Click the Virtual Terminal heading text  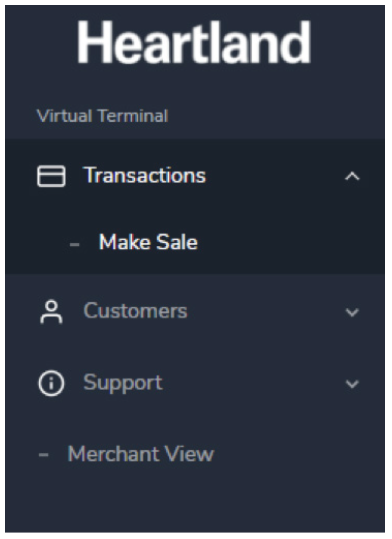(102, 116)
